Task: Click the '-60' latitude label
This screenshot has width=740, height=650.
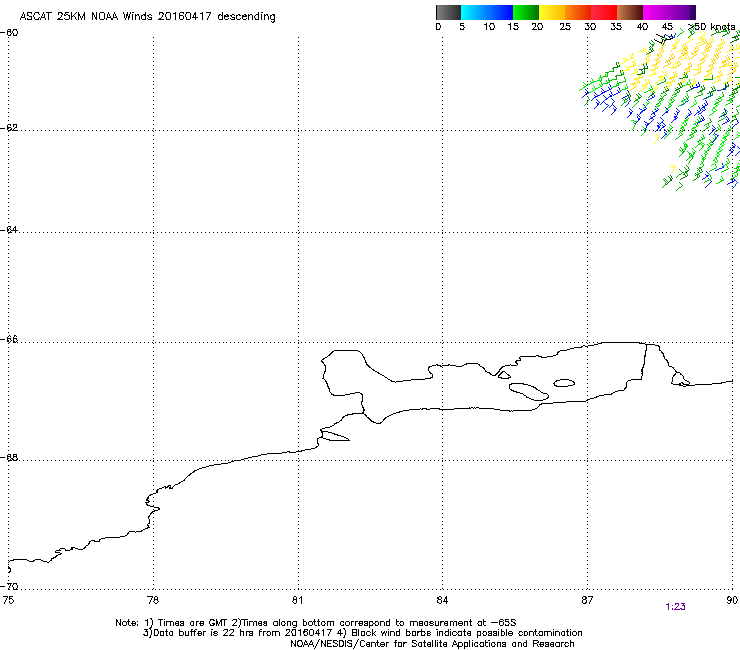Action: [9, 33]
